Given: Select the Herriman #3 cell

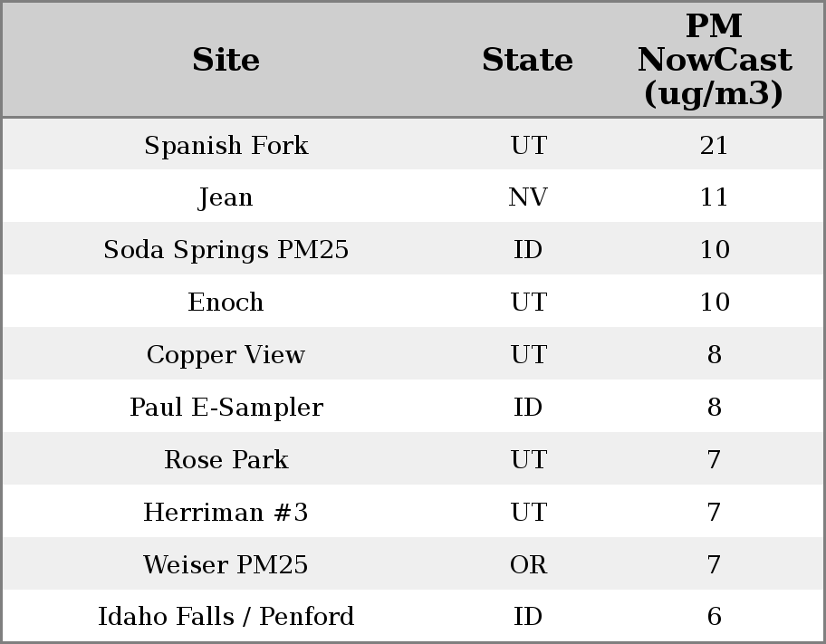Looking at the screenshot, I should 226,513.
